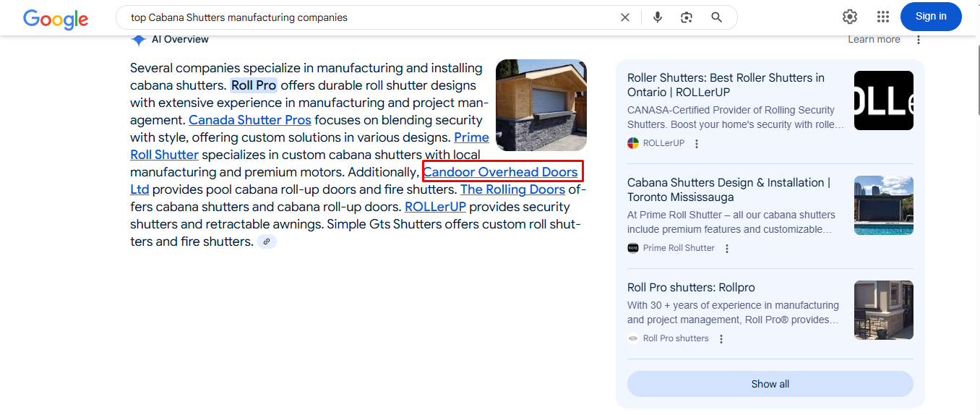Click the Google logo
This screenshot has height=415, width=980.
click(x=56, y=18)
